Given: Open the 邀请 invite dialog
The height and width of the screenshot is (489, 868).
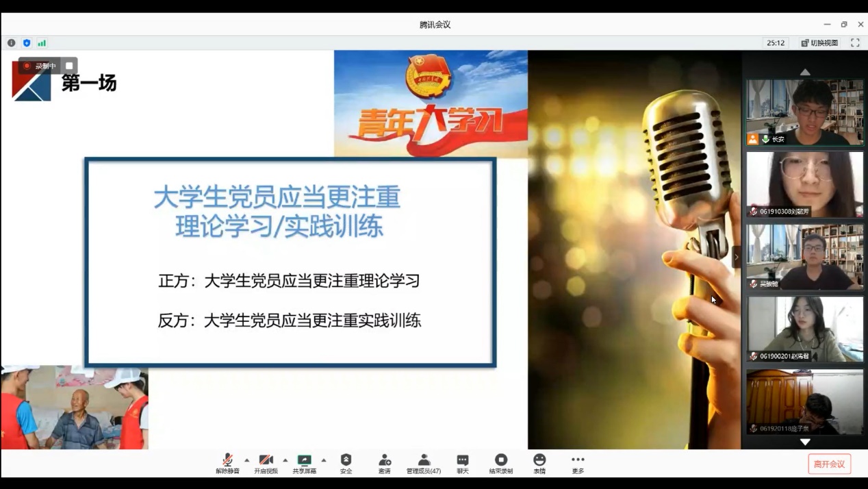Looking at the screenshot, I should click(x=385, y=463).
